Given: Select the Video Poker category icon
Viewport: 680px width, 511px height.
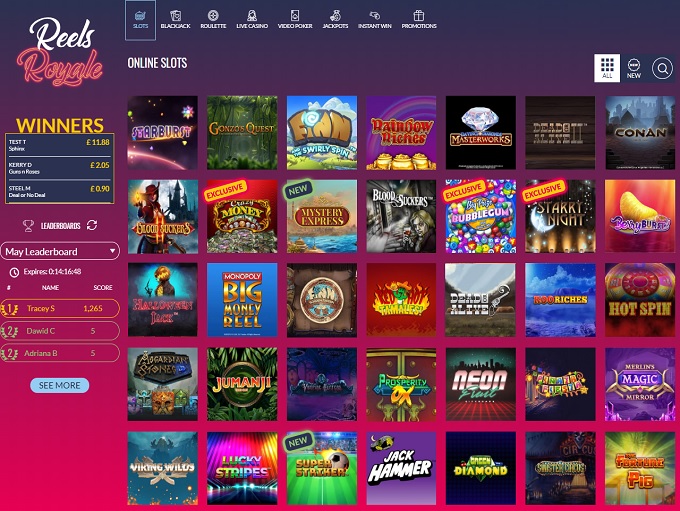Looking at the screenshot, I should (295, 20).
